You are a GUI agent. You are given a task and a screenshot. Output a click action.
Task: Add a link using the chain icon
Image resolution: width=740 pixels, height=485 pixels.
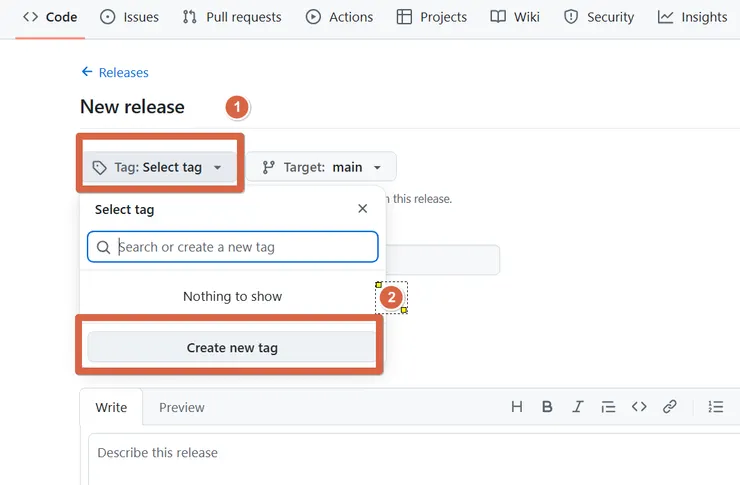670,407
